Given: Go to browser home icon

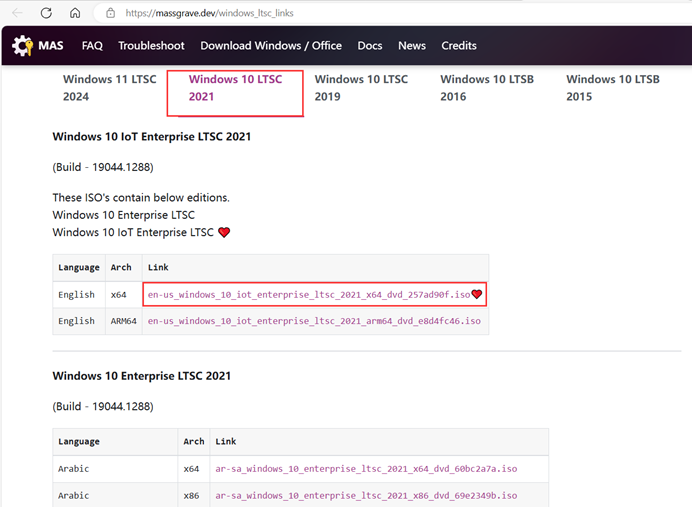Looking at the screenshot, I should [x=75, y=13].
